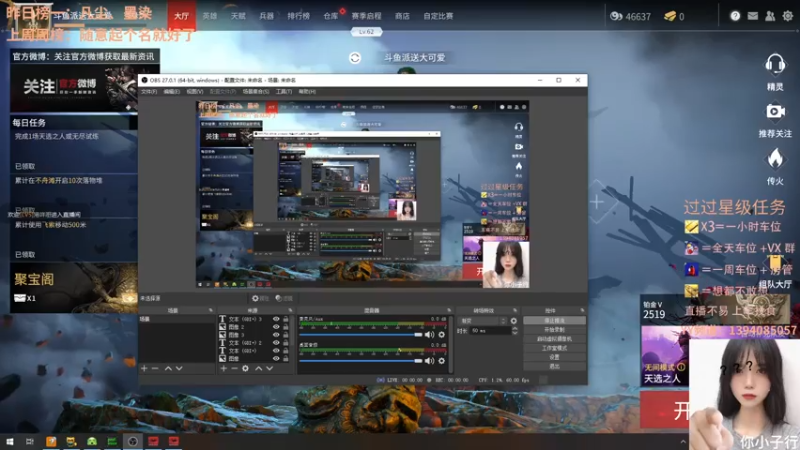The width and height of the screenshot is (800, 450).
Task: Switch to game 排行榜 tab
Action: coord(298,16)
